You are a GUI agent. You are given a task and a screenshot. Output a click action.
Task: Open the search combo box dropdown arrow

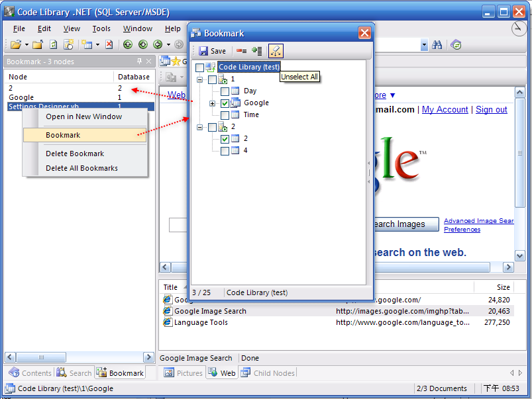point(424,44)
